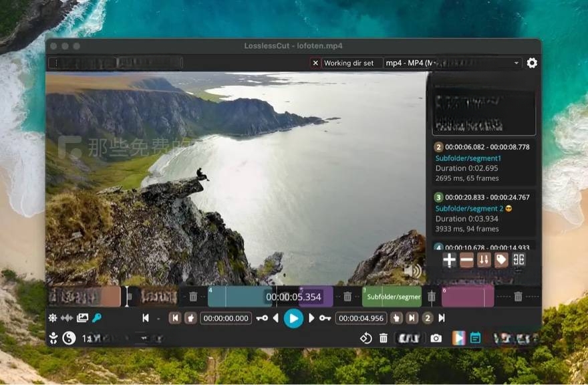Set cut end with right hand icon
588x385 pixels.
396,318
